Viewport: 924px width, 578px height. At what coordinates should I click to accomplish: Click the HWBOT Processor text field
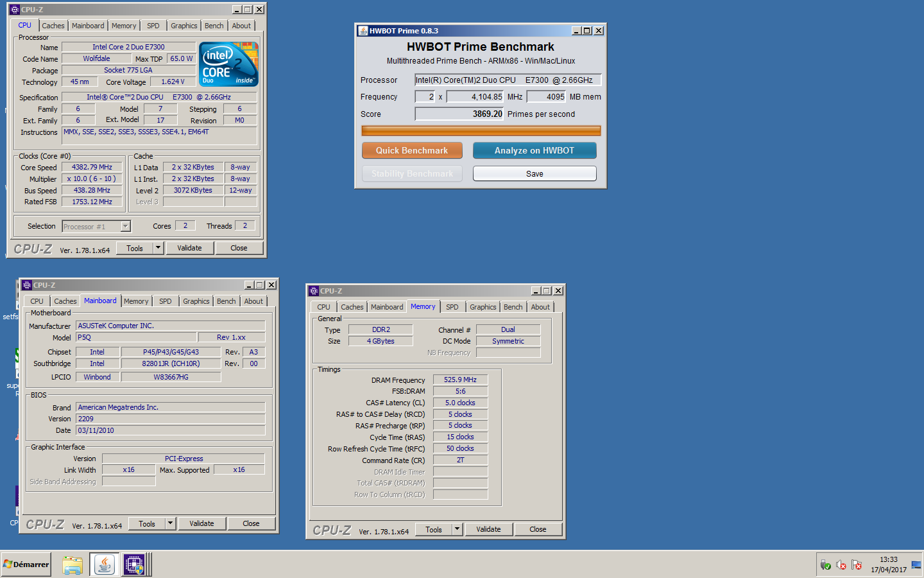[508, 80]
